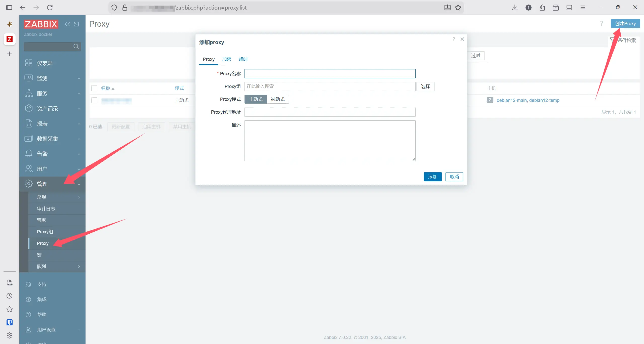
Task: Click the 添加 button
Action: 432,177
